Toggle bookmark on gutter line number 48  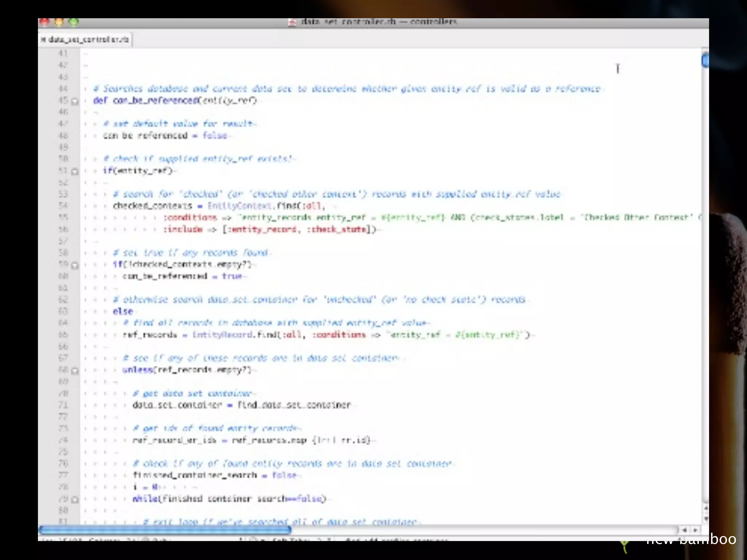point(63,136)
